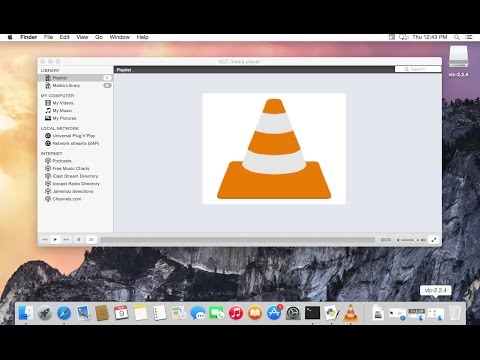This screenshot has height=360, width=480.
Task: Open the View menu
Action: 82,37
